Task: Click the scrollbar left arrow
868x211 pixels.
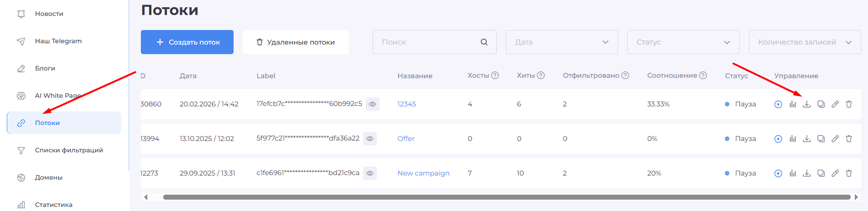Action: pyautogui.click(x=145, y=197)
